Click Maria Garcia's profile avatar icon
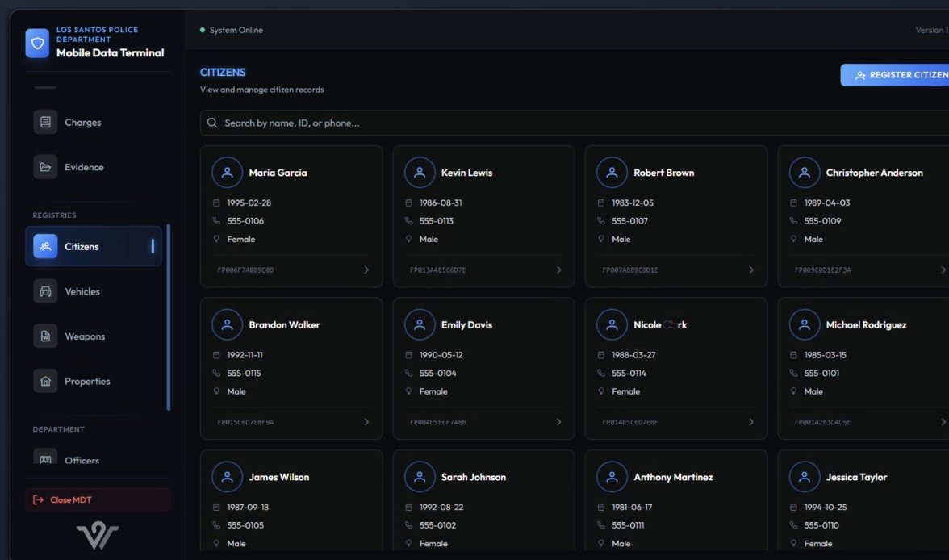Screen dimensions: 949x560 (227, 173)
